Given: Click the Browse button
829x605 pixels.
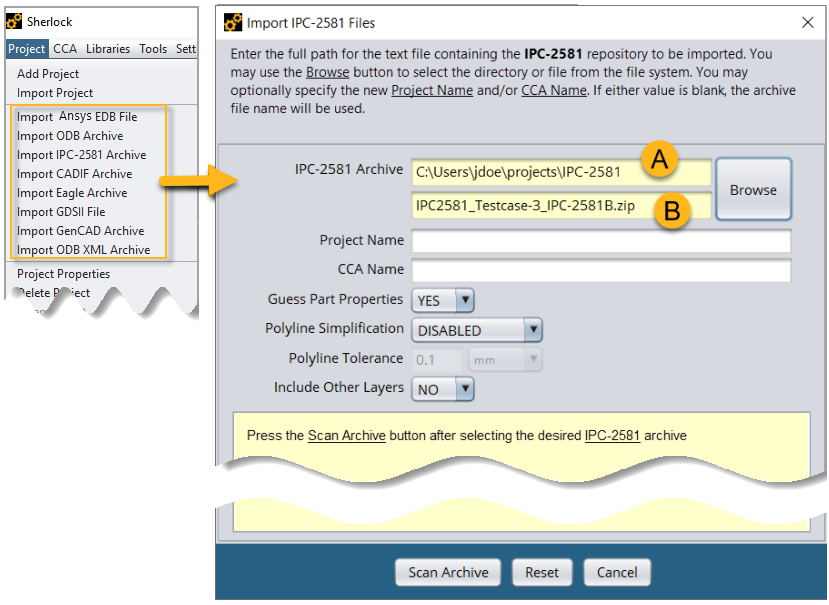Looking at the screenshot, I should click(753, 189).
